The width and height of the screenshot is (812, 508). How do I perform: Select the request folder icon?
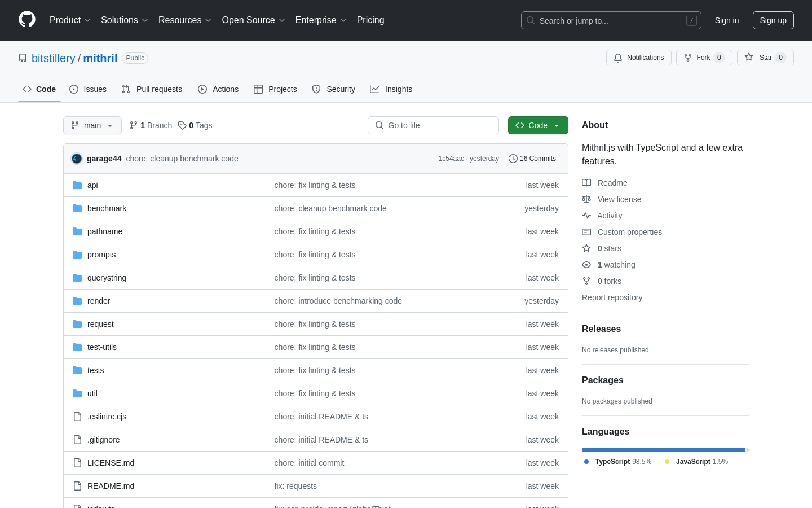coord(77,324)
